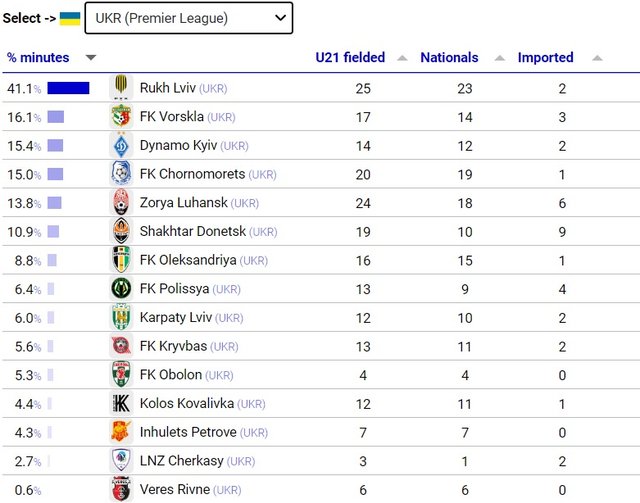The image size is (640, 503).
Task: Click the FK Obolon club crest
Action: tap(120, 375)
